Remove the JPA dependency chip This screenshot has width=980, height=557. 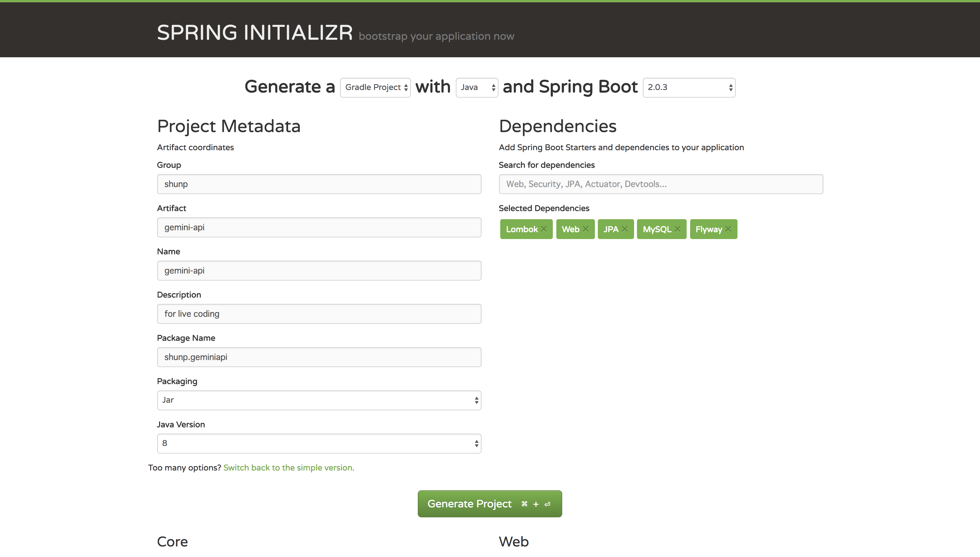tap(625, 229)
